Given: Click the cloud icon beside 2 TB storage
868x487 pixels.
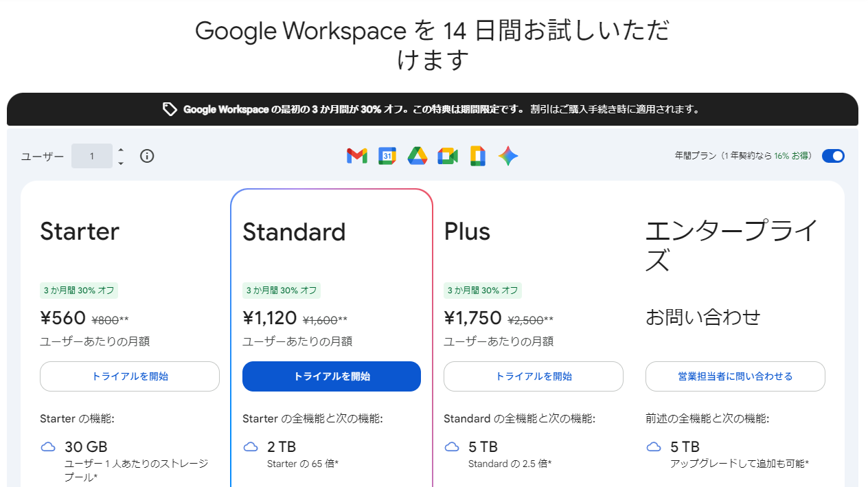Looking at the screenshot, I should 250,446.
